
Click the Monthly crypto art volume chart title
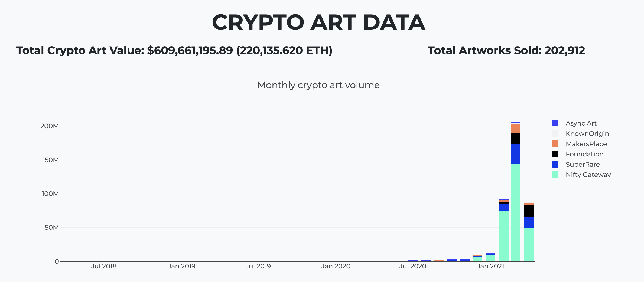[x=318, y=85]
